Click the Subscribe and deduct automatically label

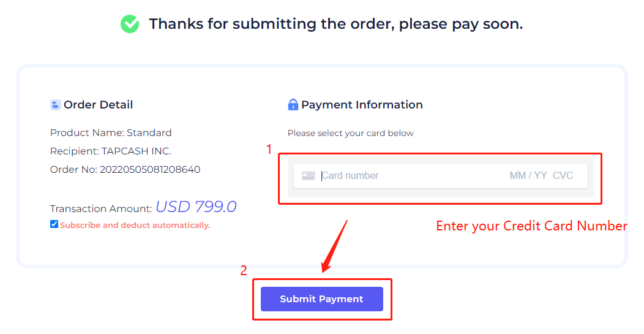[135, 226]
